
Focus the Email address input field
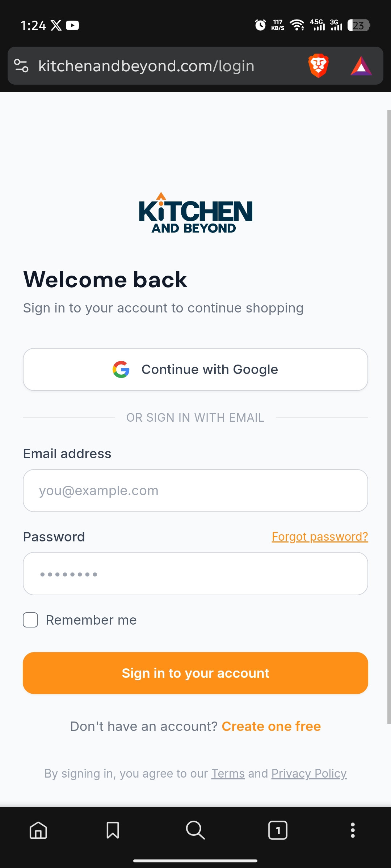(195, 490)
